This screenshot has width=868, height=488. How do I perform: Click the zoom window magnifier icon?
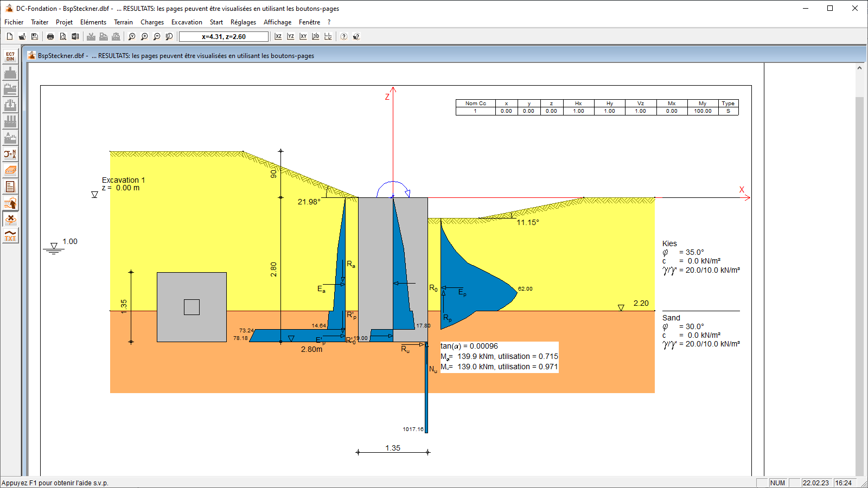point(169,36)
